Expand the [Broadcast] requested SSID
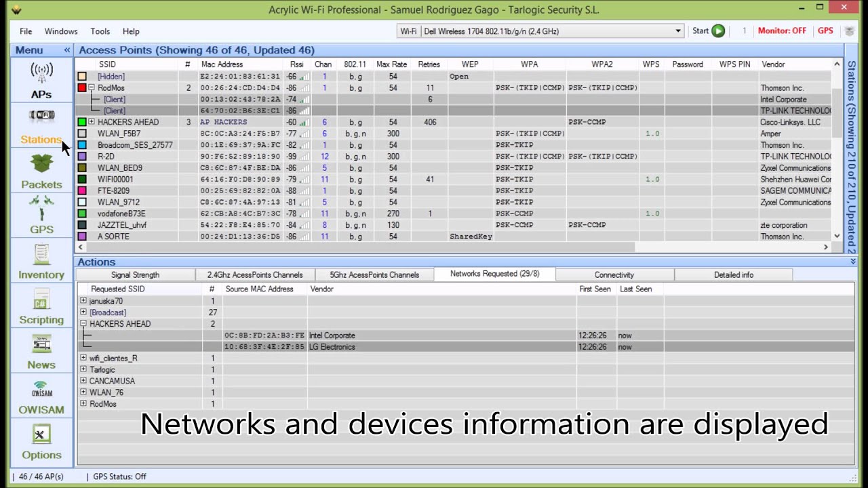This screenshot has width=868, height=488. click(x=83, y=312)
